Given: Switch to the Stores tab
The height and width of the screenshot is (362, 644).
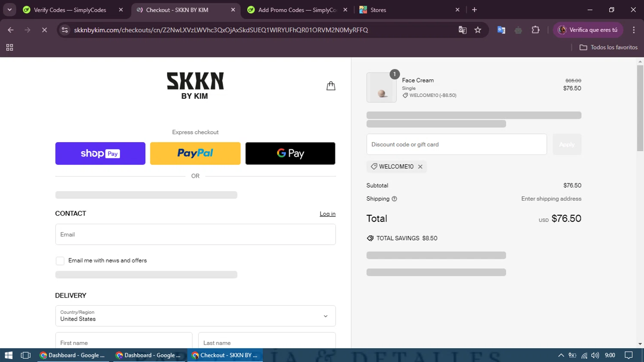Looking at the screenshot, I should pyautogui.click(x=378, y=10).
